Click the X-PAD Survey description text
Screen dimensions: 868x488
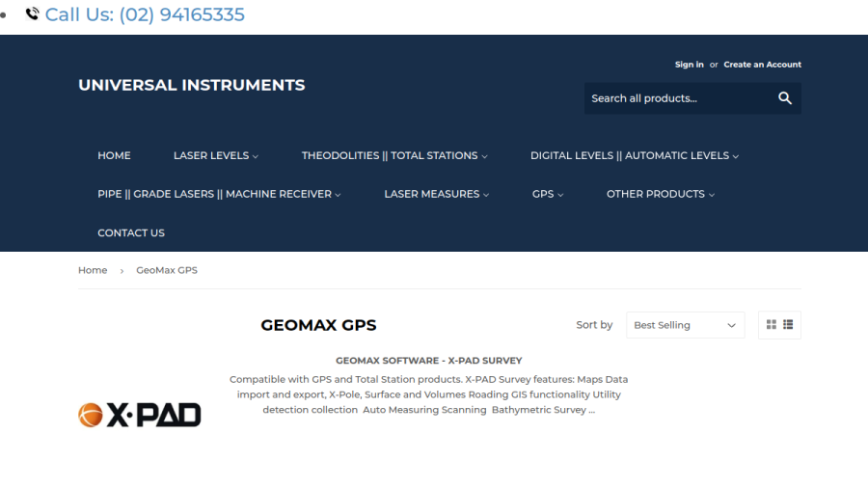tap(428, 394)
